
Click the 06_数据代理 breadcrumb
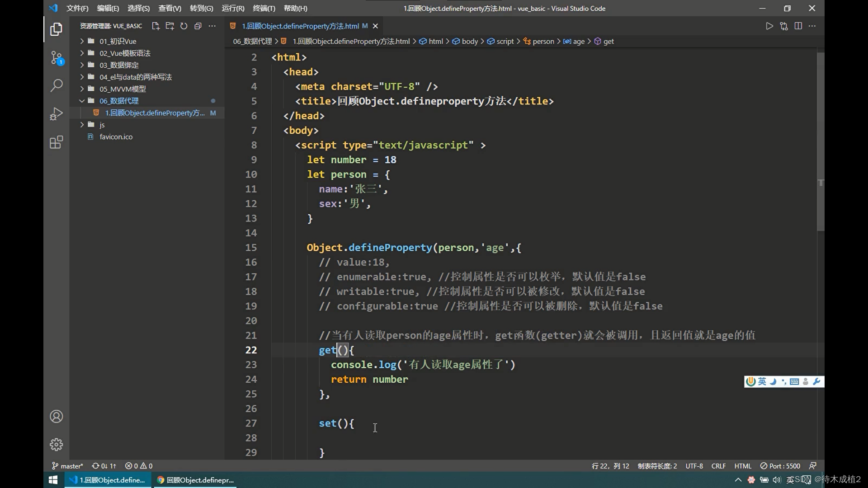coord(252,41)
